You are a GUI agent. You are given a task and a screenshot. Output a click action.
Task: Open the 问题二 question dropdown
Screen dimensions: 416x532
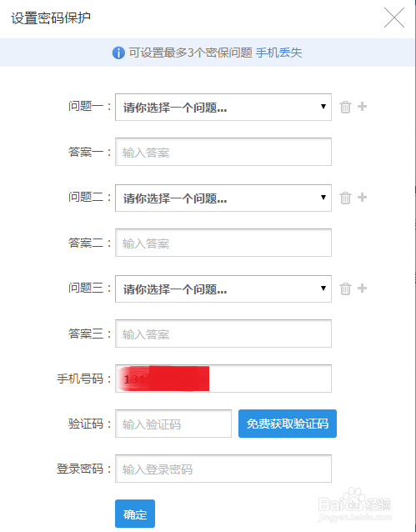(223, 198)
